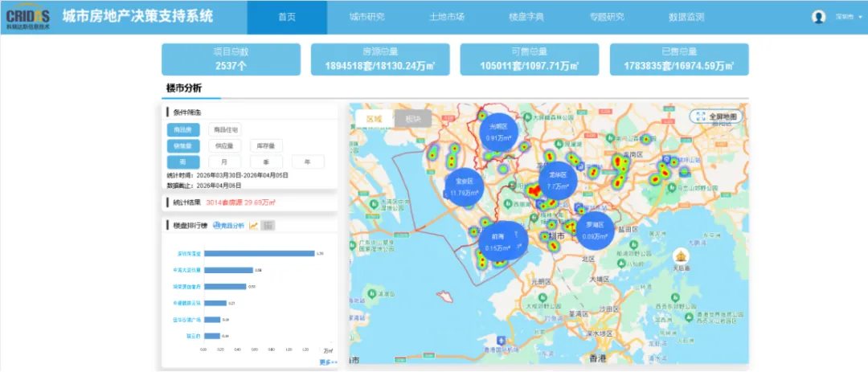Open the 数据监测 menu

point(686,17)
